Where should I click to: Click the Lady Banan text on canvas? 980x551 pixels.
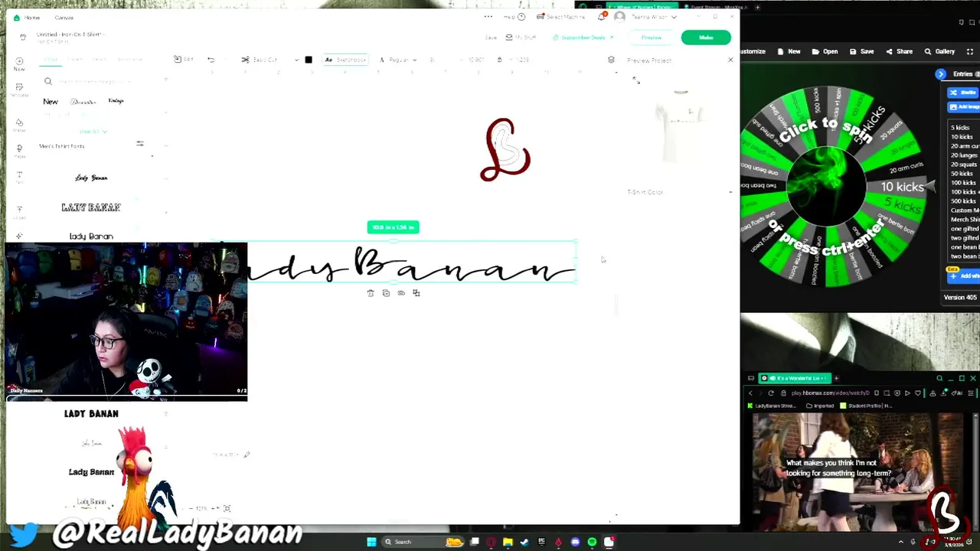pos(410,265)
